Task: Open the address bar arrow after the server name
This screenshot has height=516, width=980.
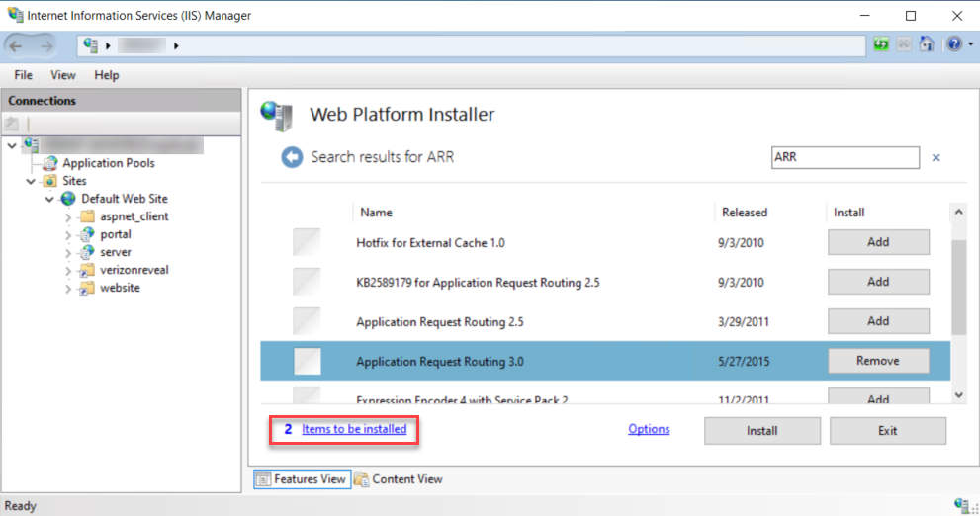Action: pyautogui.click(x=176, y=45)
